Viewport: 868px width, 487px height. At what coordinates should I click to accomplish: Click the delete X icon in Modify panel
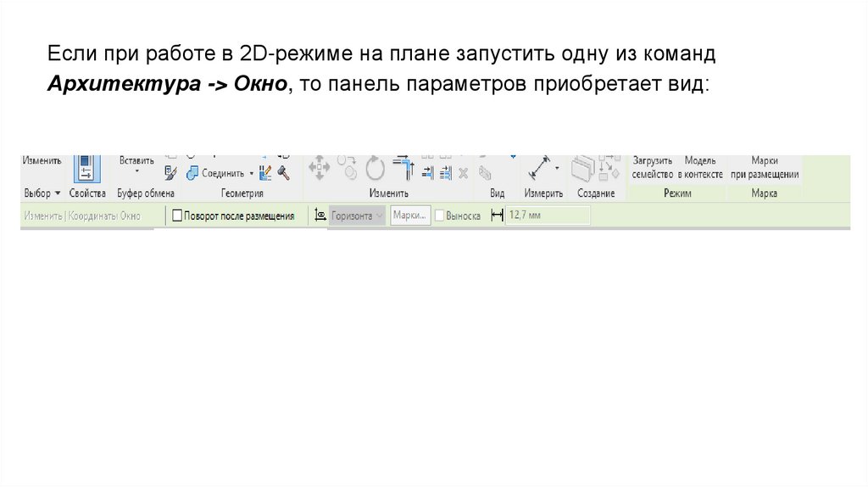[x=463, y=173]
